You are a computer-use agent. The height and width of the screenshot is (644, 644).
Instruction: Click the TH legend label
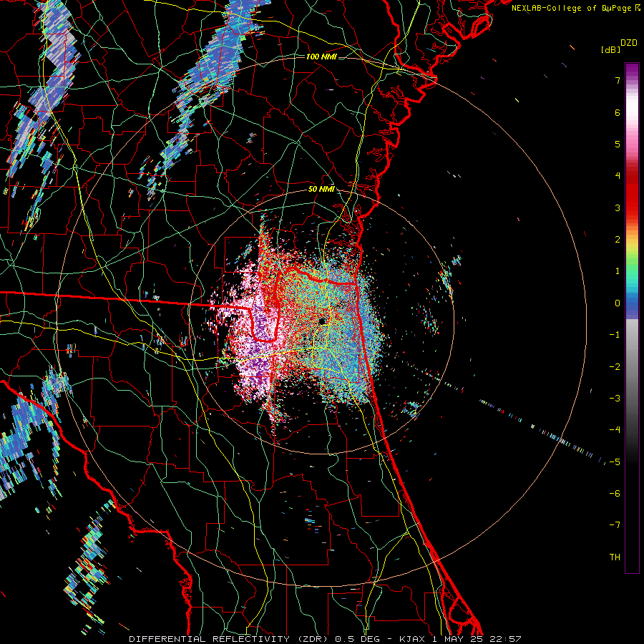615,557
